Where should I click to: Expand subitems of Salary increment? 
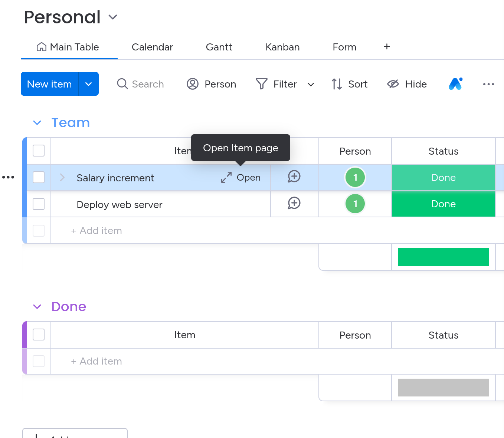pyautogui.click(x=62, y=178)
